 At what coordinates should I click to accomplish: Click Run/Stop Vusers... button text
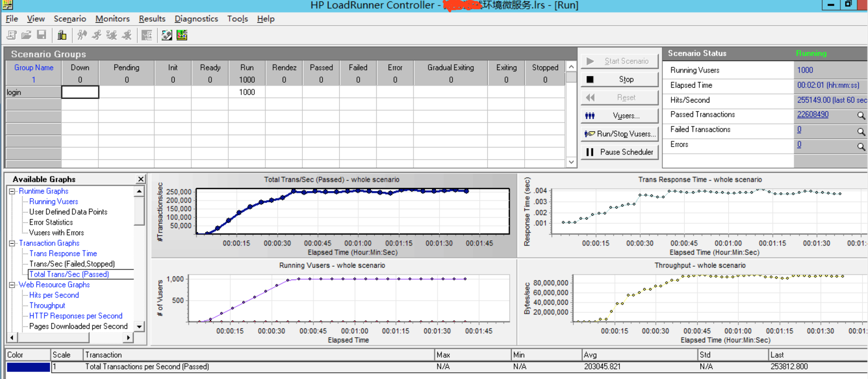click(626, 134)
